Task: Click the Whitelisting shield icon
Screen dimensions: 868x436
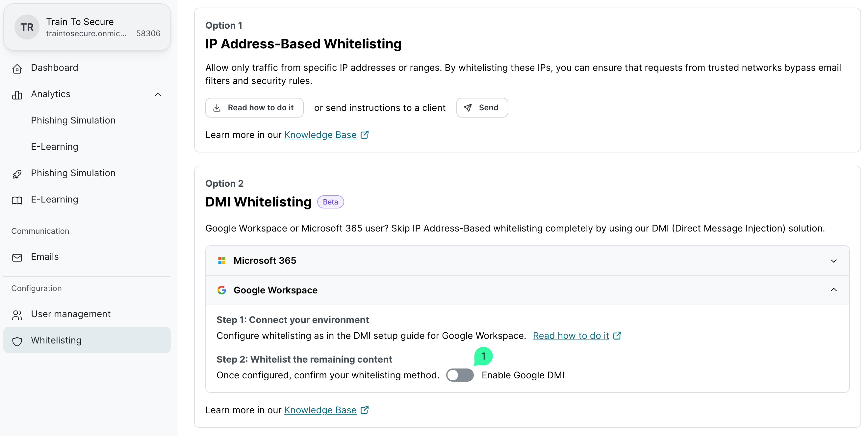Action: pos(17,341)
